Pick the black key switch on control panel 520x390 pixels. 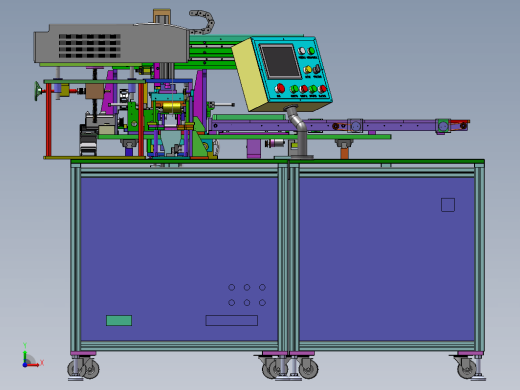click(x=317, y=69)
